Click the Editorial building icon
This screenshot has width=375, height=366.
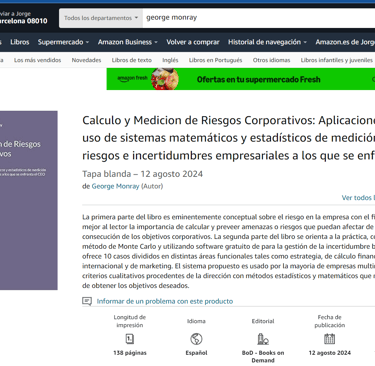pos(263,339)
